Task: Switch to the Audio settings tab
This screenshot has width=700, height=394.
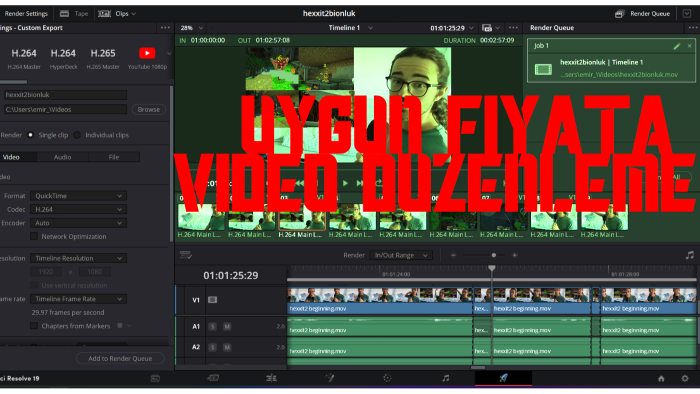Action: click(62, 157)
